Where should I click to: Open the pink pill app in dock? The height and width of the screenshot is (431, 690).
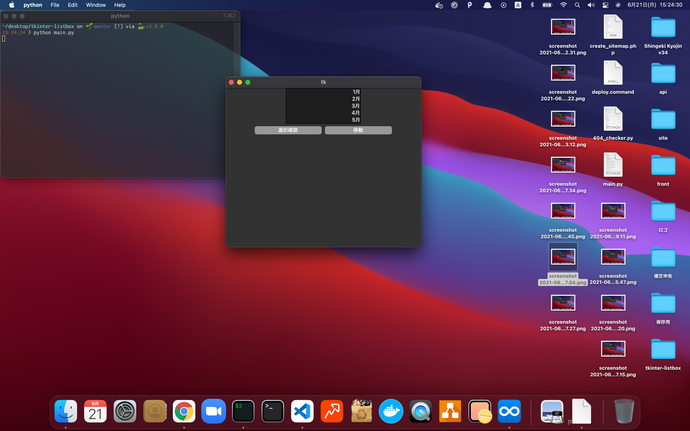pyautogui.click(x=480, y=411)
